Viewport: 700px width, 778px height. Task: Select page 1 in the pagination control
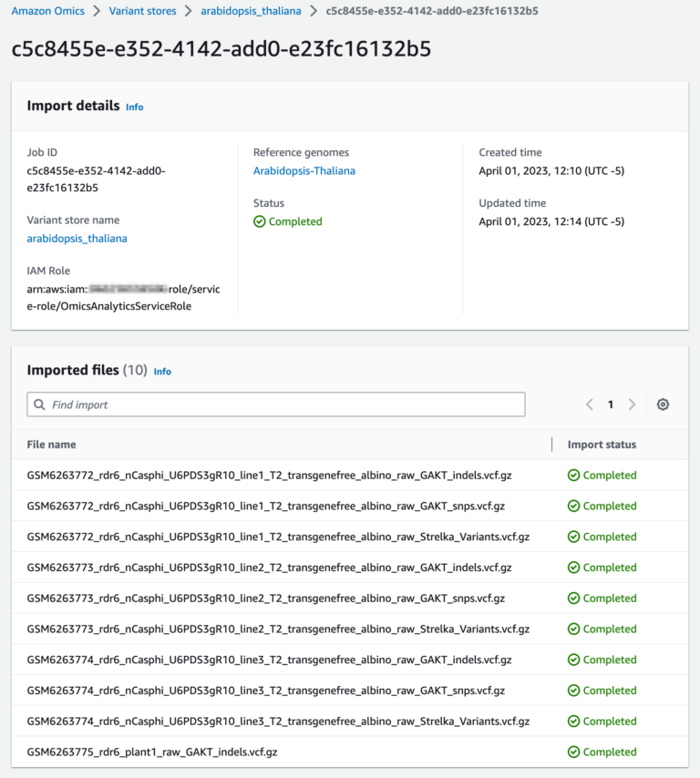point(611,404)
